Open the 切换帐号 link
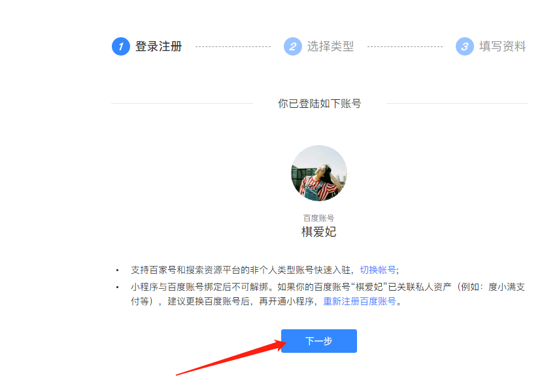The height and width of the screenshot is (392, 544). tap(378, 270)
